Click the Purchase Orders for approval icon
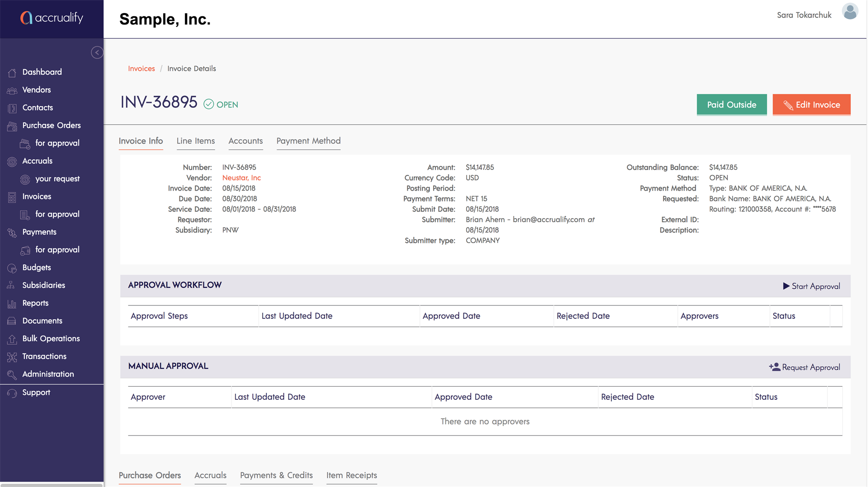Viewport: 868px width, 487px height. tap(25, 144)
